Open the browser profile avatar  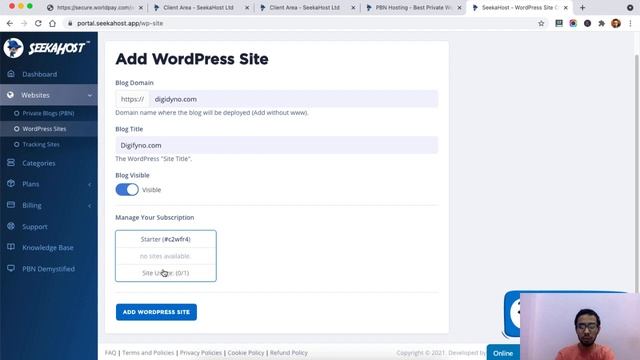pyautogui.click(x=616, y=23)
